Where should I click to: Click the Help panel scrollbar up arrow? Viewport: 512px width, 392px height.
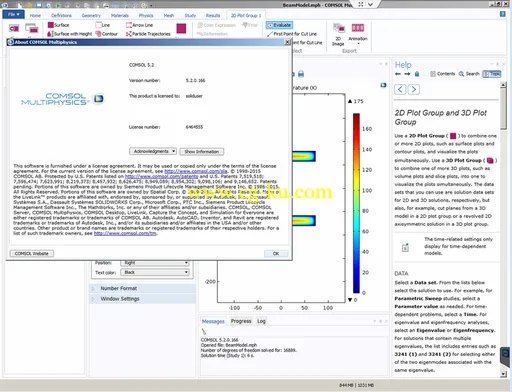tap(503, 85)
